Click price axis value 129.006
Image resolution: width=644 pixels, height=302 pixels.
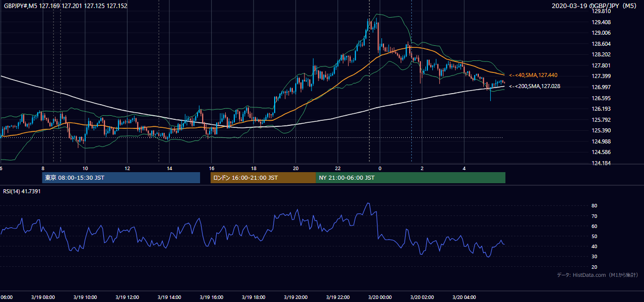pyautogui.click(x=601, y=33)
